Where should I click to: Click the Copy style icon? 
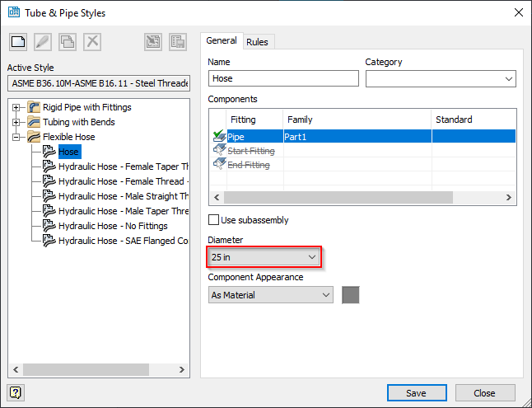[67, 42]
